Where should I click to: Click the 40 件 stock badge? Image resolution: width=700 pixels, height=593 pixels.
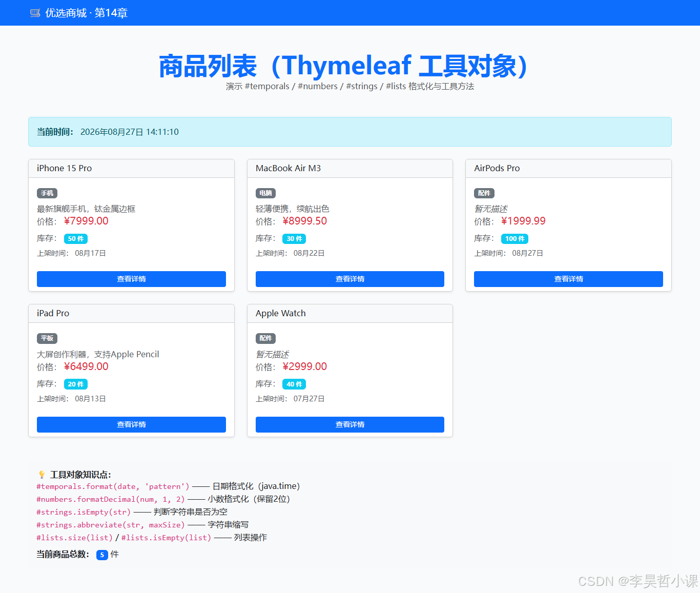tap(294, 384)
